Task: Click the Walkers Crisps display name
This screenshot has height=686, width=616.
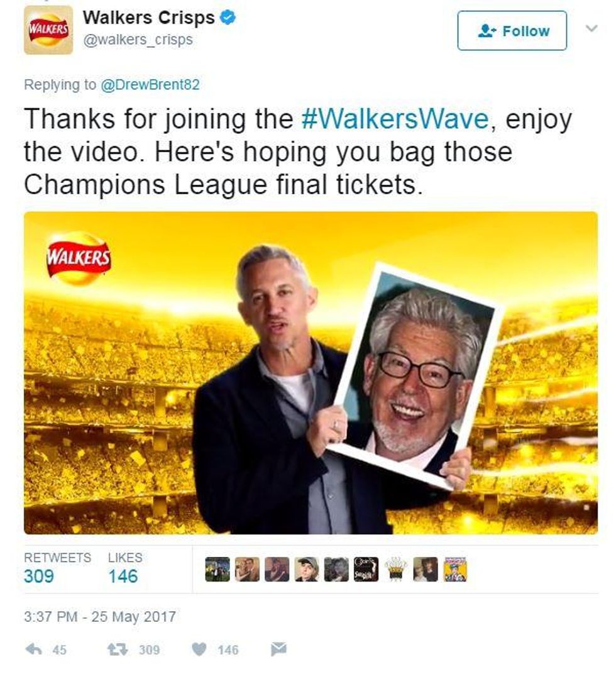Action: (149, 18)
